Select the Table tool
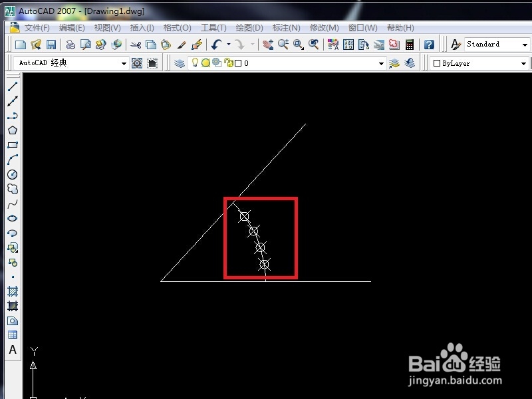The image size is (532, 399). point(13,335)
